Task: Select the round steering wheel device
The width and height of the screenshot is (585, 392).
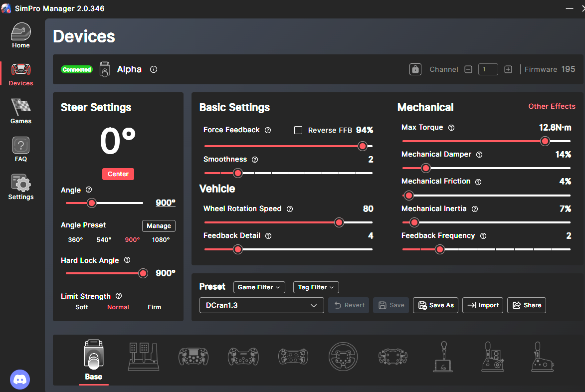Action: (343, 357)
